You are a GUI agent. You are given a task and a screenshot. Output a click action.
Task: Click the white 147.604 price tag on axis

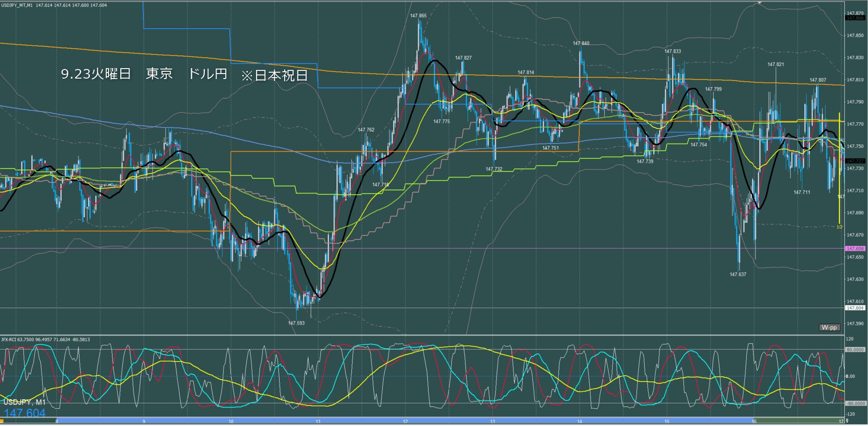pos(855,308)
